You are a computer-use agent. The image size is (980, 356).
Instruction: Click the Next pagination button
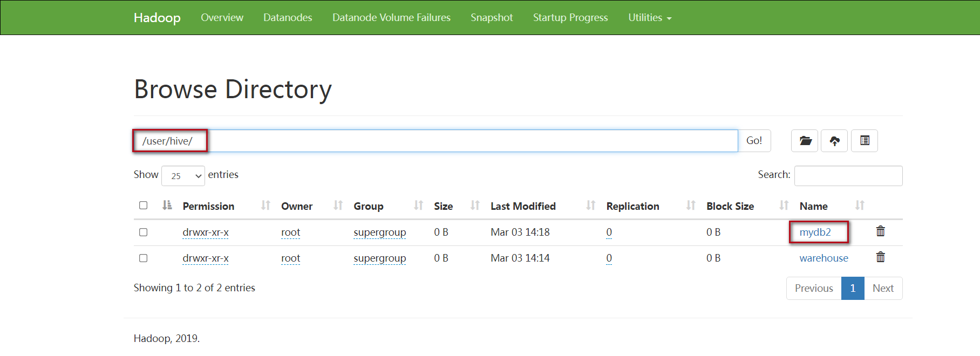[x=883, y=288]
